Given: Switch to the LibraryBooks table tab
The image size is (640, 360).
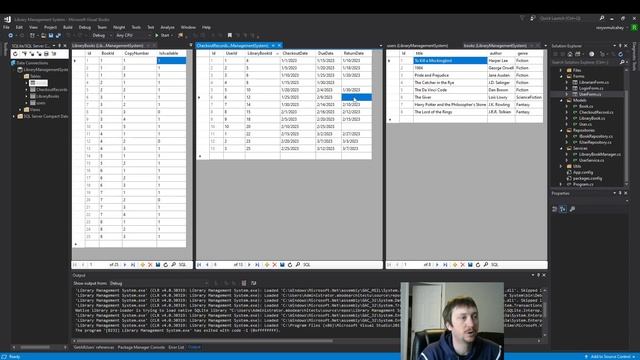Looking at the screenshot, I should click(x=108, y=45).
